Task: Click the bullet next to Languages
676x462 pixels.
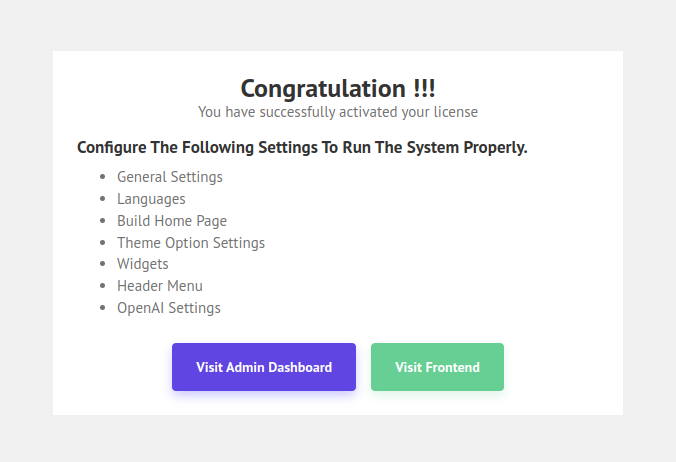Action: point(102,199)
